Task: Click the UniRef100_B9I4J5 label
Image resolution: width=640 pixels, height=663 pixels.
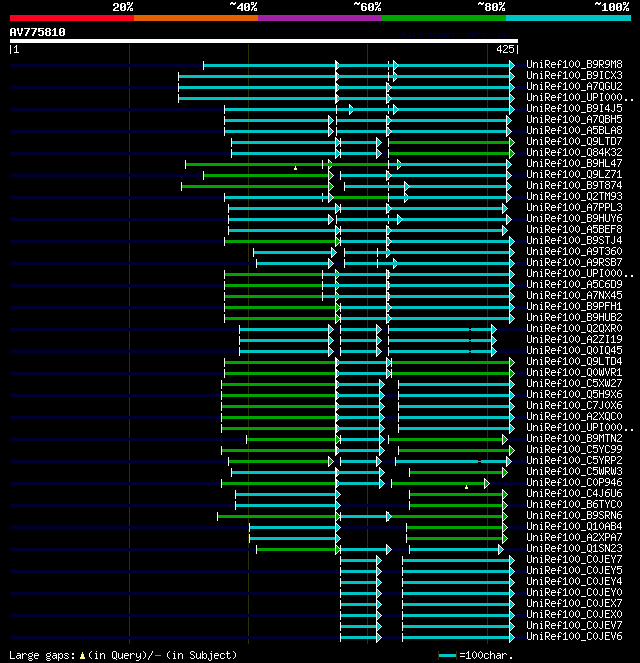Action: (x=574, y=108)
